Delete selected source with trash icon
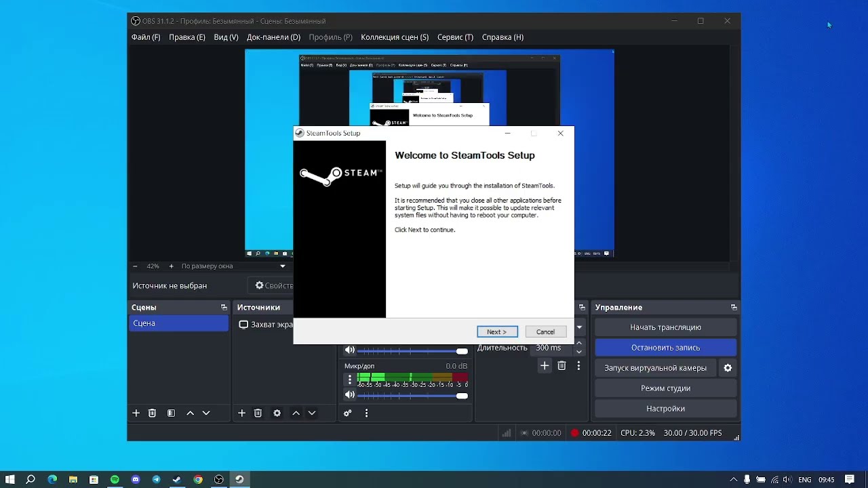This screenshot has width=868, height=488. tap(258, 413)
